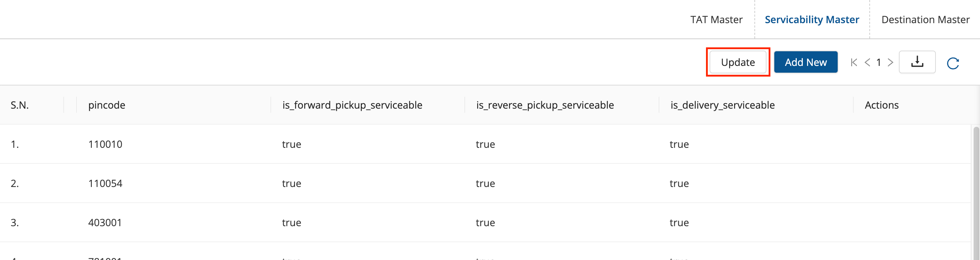Screen dimensions: 980x260
Task: Click the is_delivery_serviceable column header
Action: pos(722,105)
